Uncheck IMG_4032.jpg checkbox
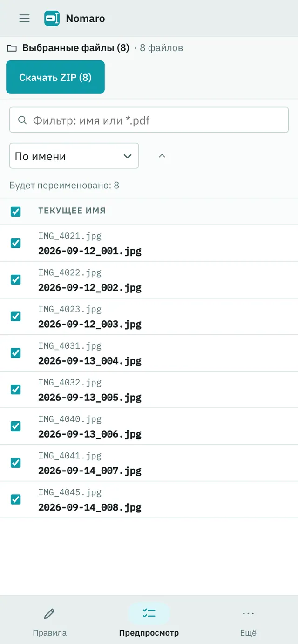 pyautogui.click(x=15, y=389)
